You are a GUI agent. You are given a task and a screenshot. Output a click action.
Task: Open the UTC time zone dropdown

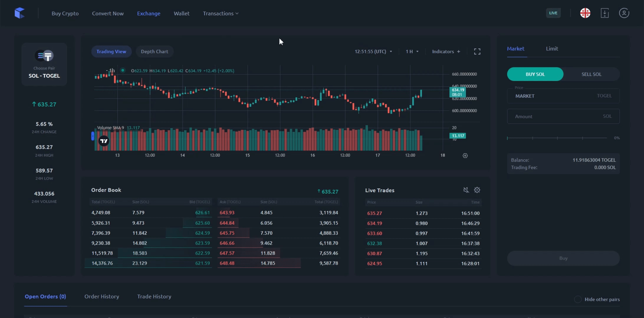point(373,52)
